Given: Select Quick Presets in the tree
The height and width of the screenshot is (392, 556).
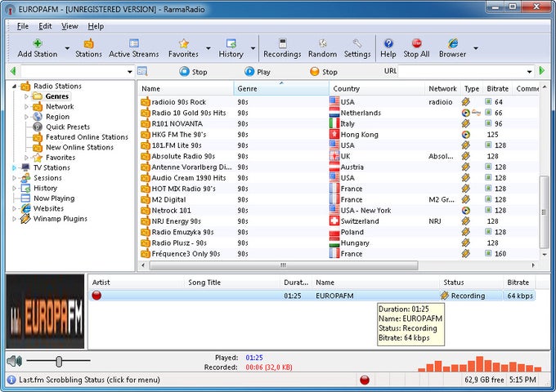Looking at the screenshot, I should click(68, 127).
